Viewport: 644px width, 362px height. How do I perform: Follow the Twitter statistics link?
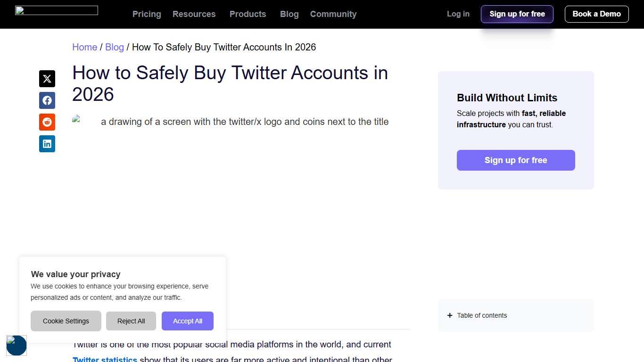tap(105, 359)
